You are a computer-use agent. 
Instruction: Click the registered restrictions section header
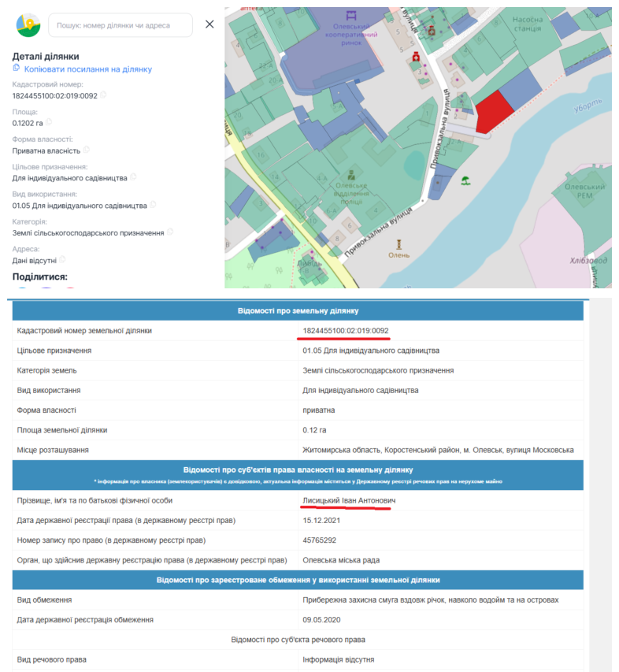tap(298, 580)
